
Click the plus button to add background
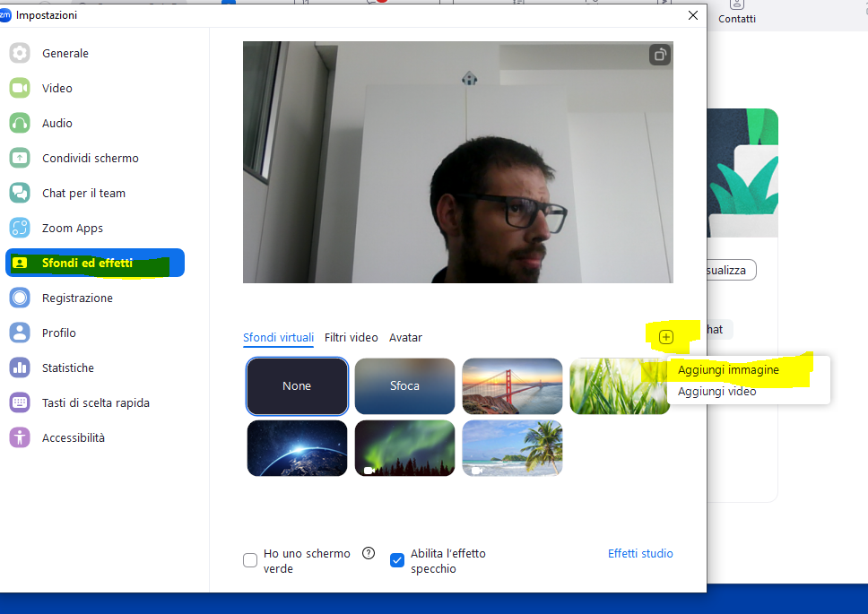pos(665,337)
